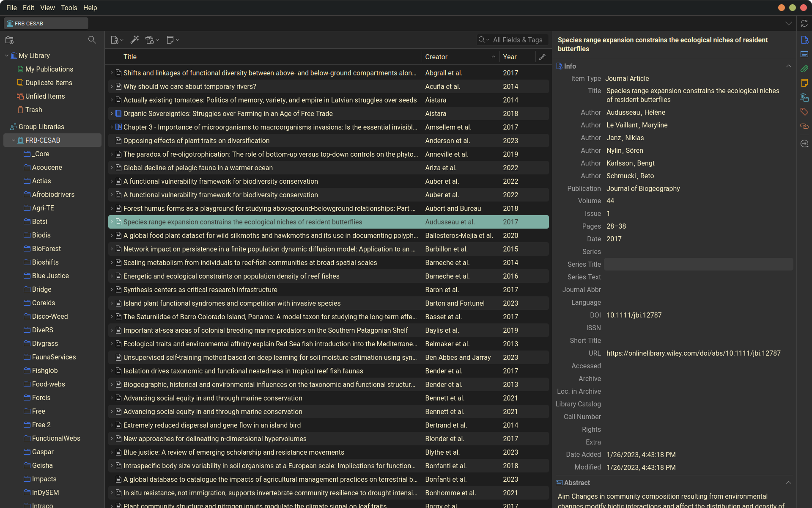Open the Locate icon in side pane
This screenshot has height=508, width=812.
pyautogui.click(x=804, y=144)
